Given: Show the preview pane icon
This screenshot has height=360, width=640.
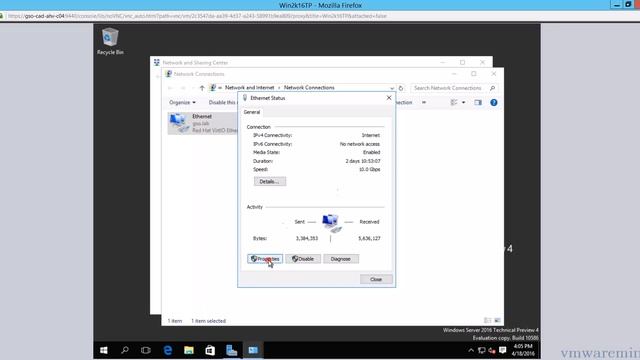Looking at the screenshot, I should (478, 102).
